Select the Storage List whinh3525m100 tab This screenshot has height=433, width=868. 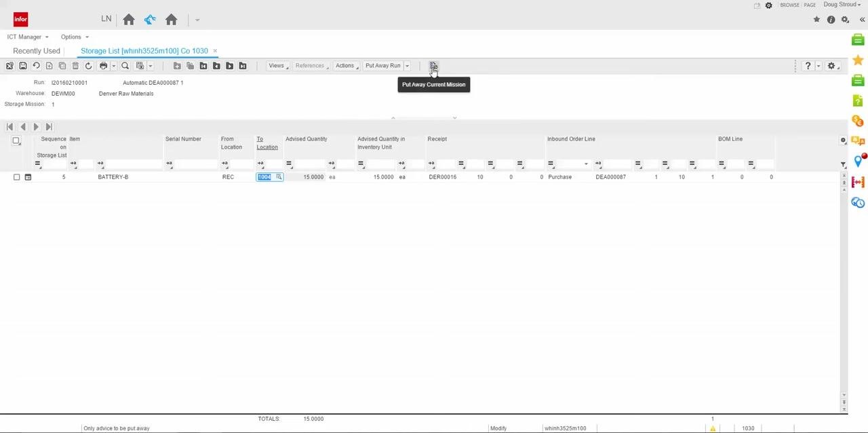coord(144,51)
